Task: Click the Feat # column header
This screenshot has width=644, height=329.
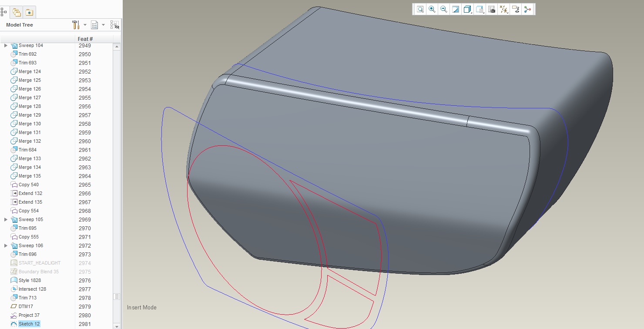Action: click(x=94, y=39)
